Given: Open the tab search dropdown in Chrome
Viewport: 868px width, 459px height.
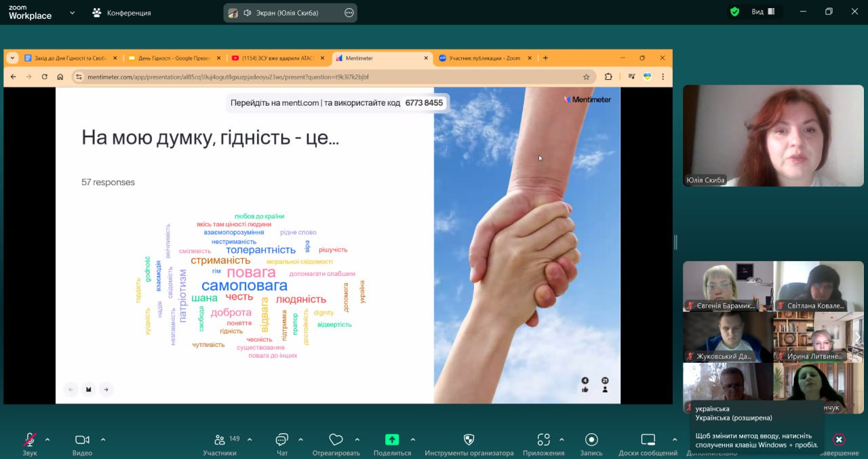Looking at the screenshot, I should (12, 58).
